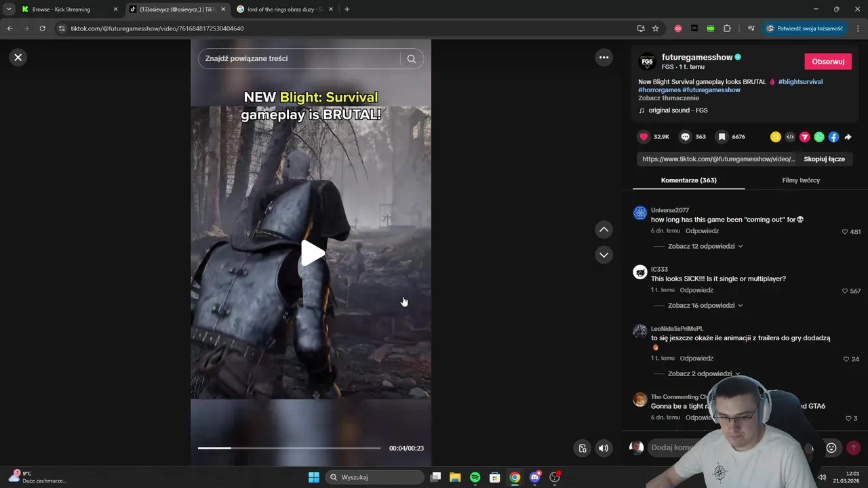Like LeoNidaSsPriMePL's comment
Screen dimensions: 868x488
846,359
